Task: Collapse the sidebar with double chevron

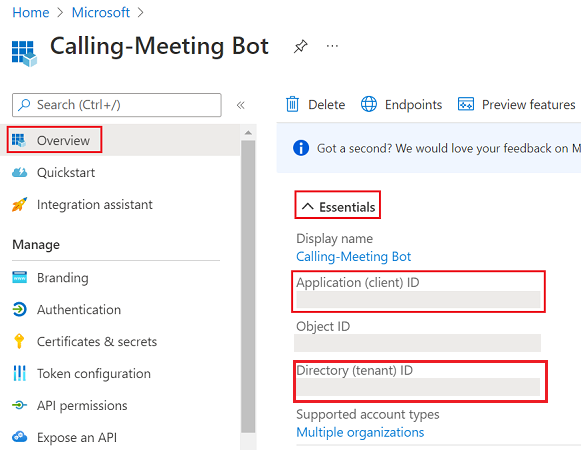Action: [x=240, y=105]
